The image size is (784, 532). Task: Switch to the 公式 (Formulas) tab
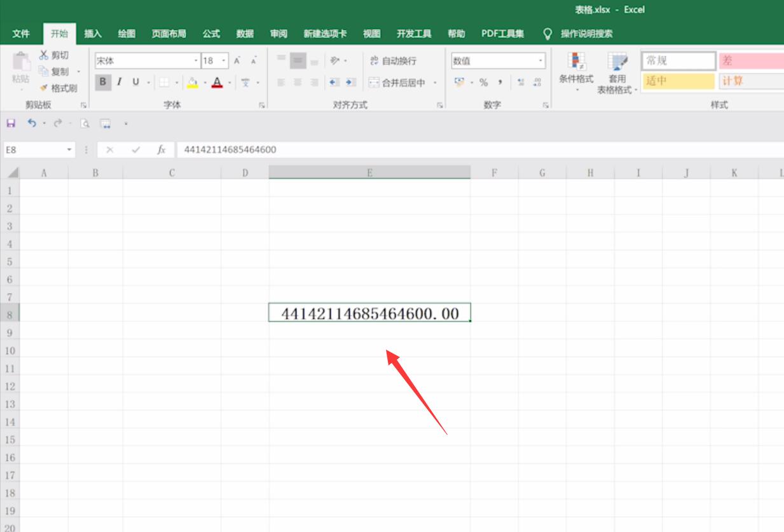pyautogui.click(x=211, y=34)
